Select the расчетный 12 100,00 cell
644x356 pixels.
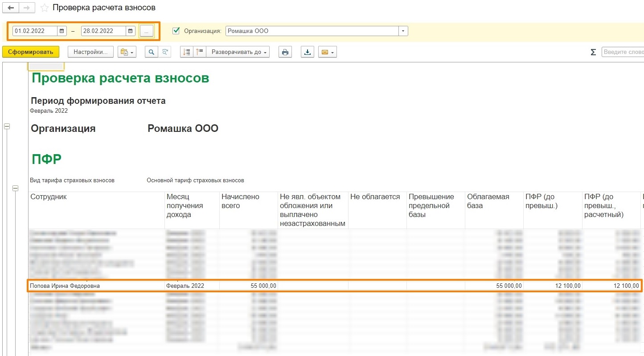pyautogui.click(x=611, y=286)
